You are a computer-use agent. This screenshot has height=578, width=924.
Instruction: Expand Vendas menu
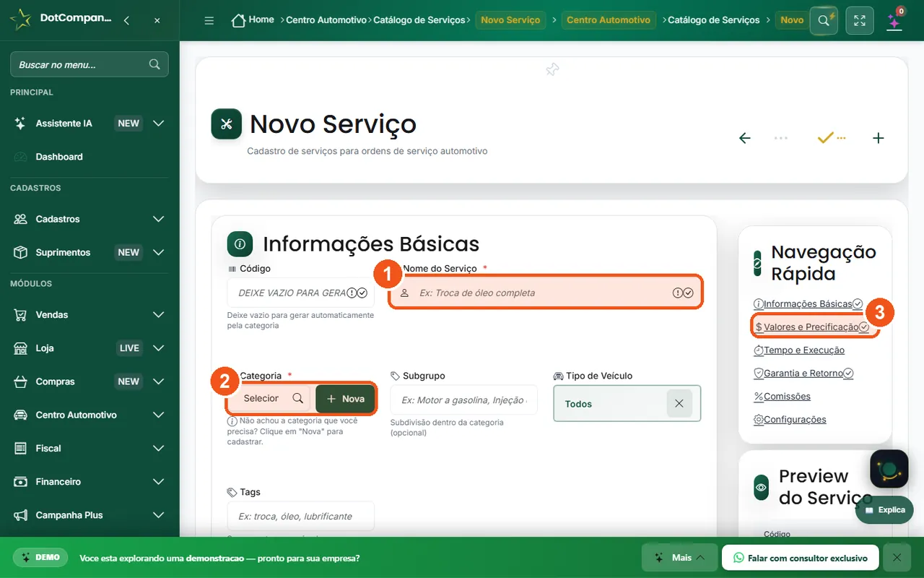(159, 315)
